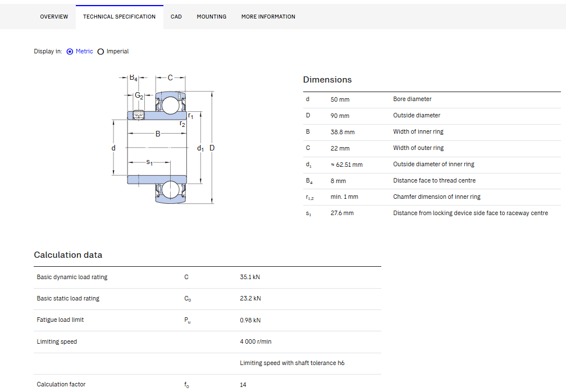The width and height of the screenshot is (566, 392).
Task: Click the 'Basic dynamic load rating' label
Action: (x=72, y=277)
